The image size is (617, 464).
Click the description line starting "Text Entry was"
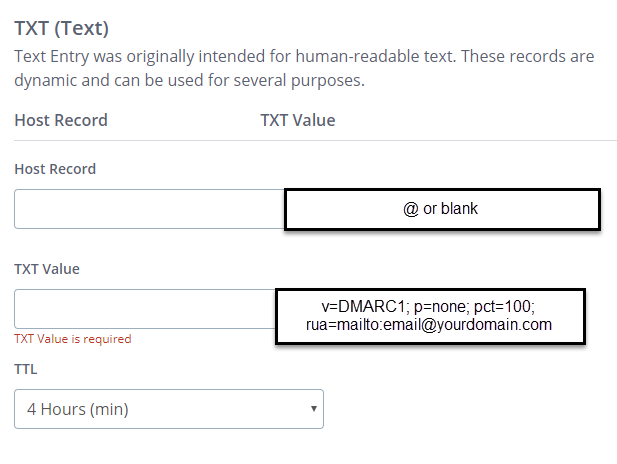317,55
